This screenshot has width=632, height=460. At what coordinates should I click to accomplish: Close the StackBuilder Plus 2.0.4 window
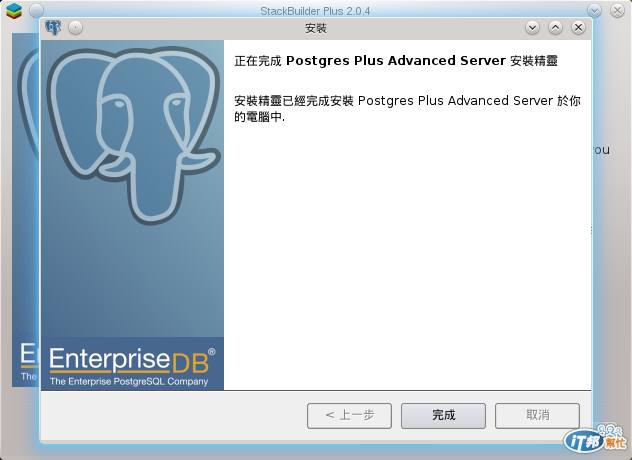tap(617, 10)
